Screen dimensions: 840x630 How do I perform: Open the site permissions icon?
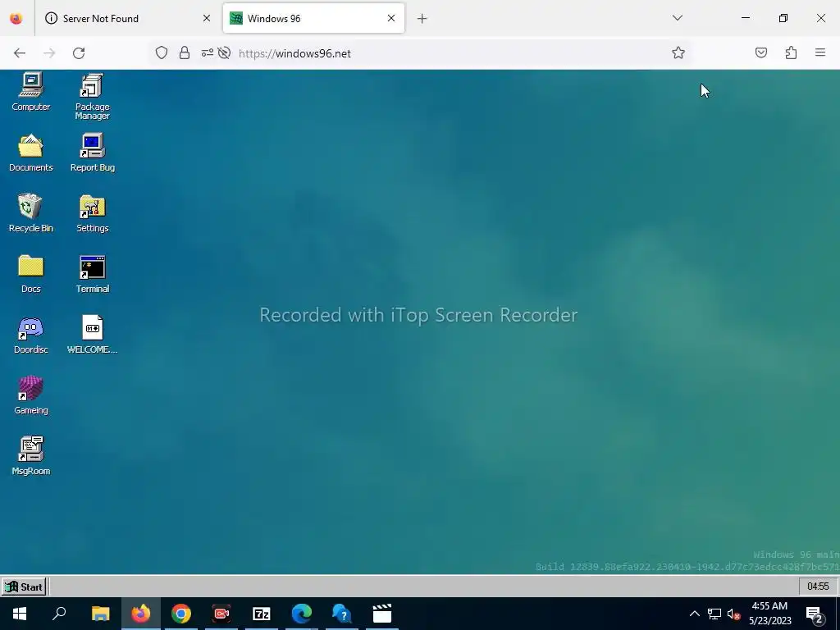click(207, 53)
